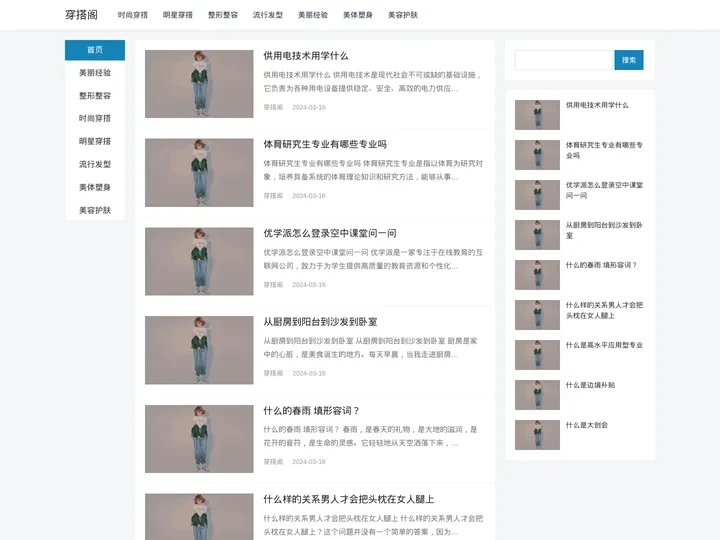Open right sidebar link 什么是高水平应用型专业
720x540 pixels.
click(604, 345)
